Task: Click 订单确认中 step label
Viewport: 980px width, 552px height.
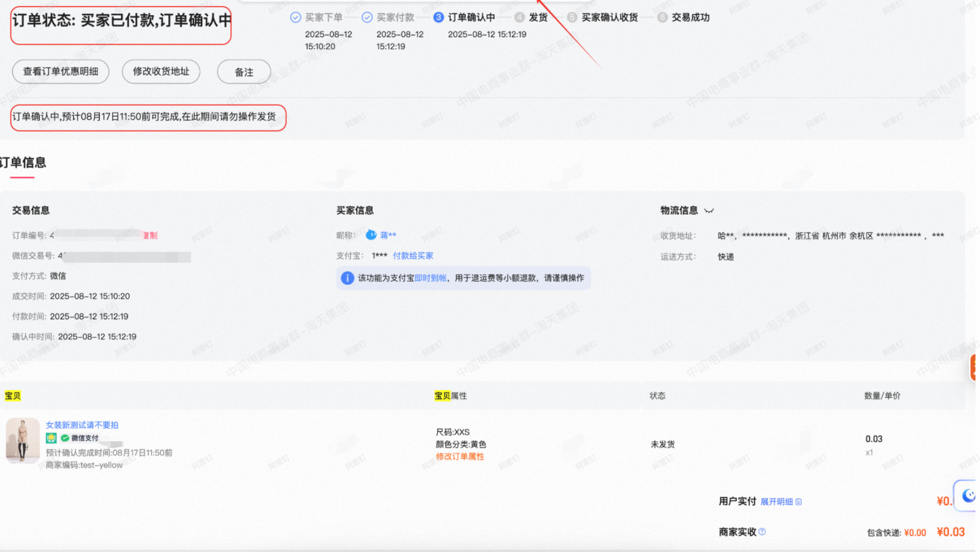Action: 472,18
